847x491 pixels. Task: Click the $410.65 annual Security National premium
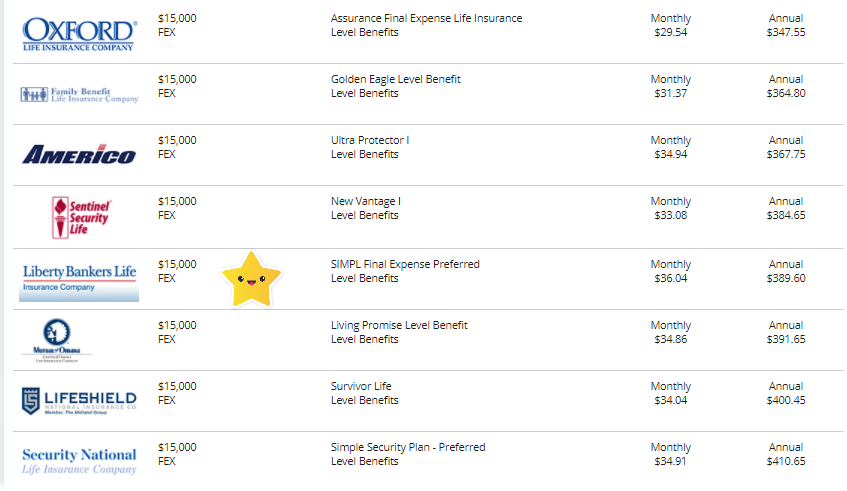(785, 462)
